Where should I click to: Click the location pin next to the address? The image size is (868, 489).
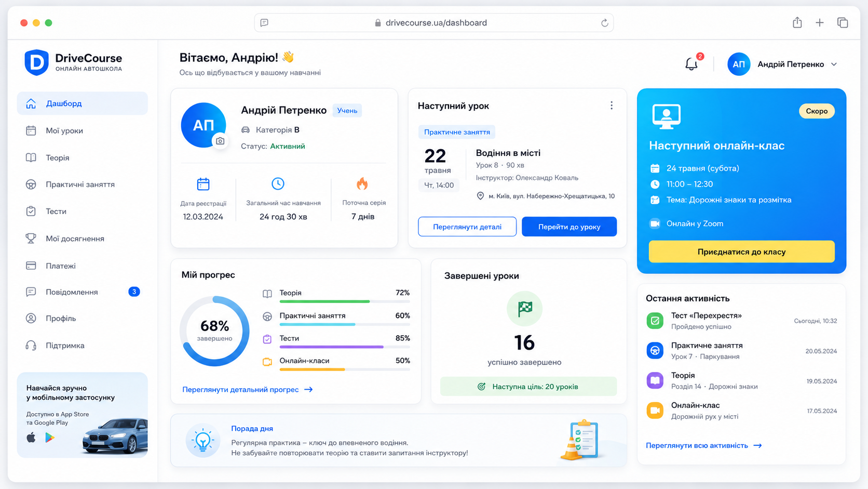(480, 196)
